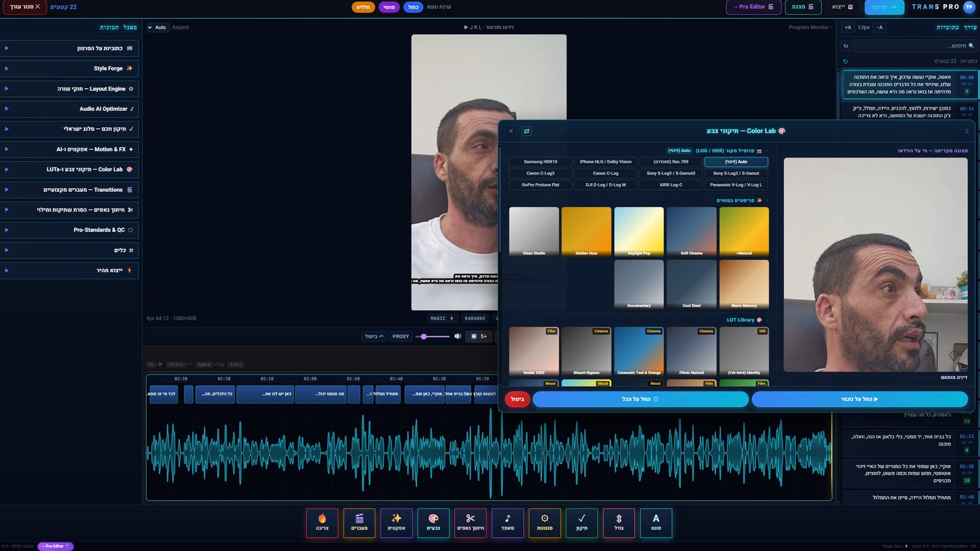Expand the Audio AI Optimizer section
980x551 pixels.
pos(69,109)
